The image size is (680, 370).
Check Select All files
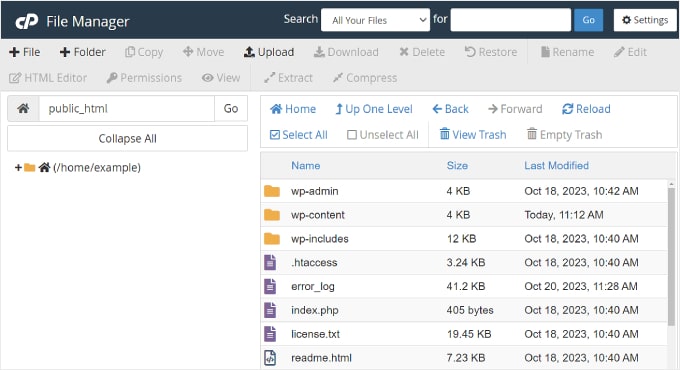pos(298,135)
